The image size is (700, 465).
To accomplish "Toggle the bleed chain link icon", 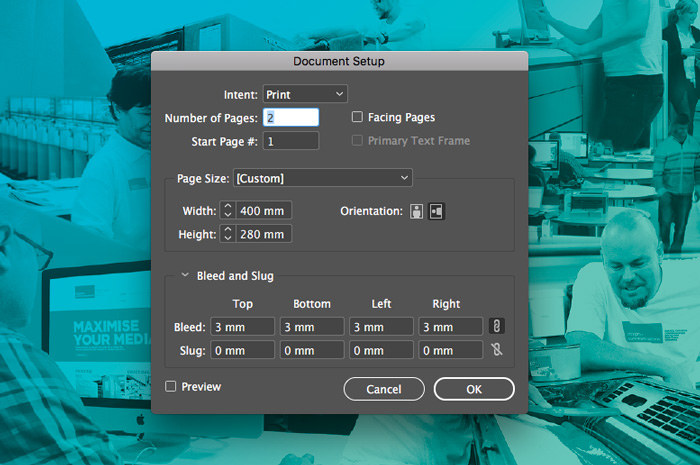I will coord(495,326).
